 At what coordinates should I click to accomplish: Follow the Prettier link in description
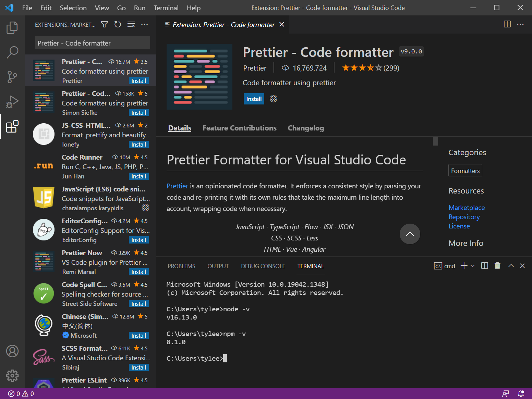tap(177, 186)
